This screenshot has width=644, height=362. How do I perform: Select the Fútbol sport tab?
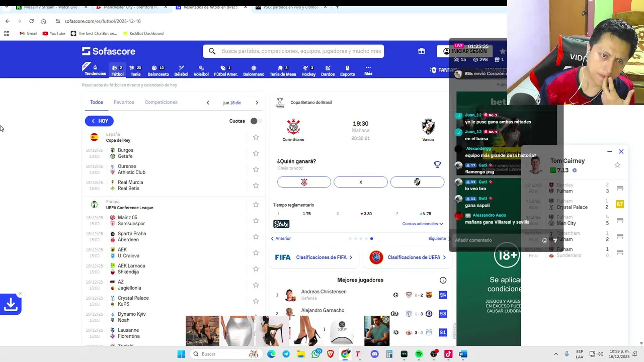[117, 70]
